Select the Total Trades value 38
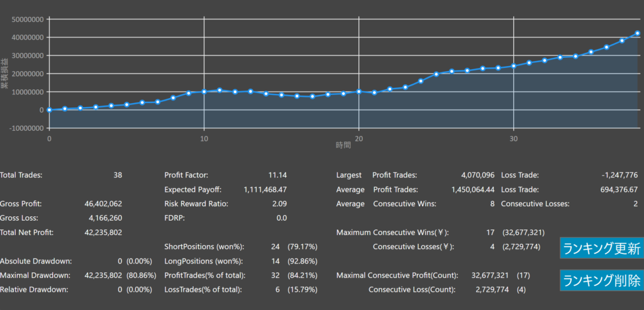This screenshot has height=310, width=644. (117, 175)
